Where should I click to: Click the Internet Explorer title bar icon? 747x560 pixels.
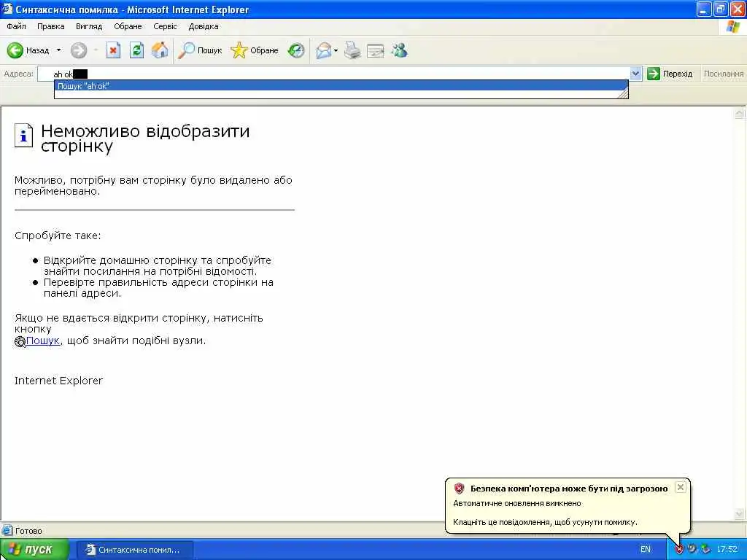pos(7,9)
